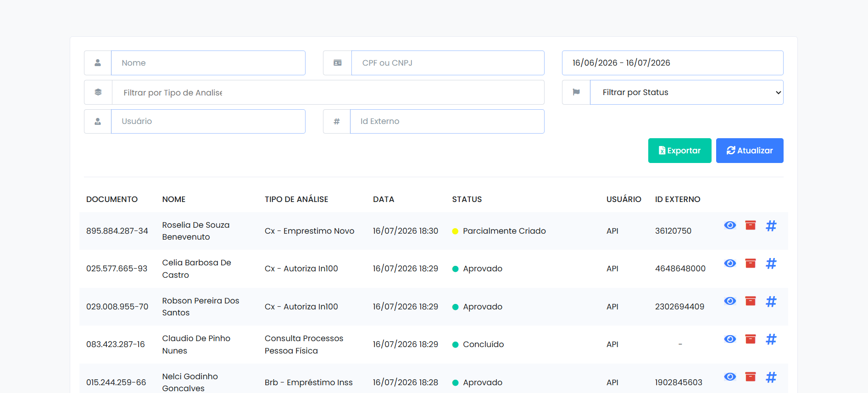This screenshot has height=393, width=868.
Task: Click hash icon on Roselia De Souza row
Action: 771,225
